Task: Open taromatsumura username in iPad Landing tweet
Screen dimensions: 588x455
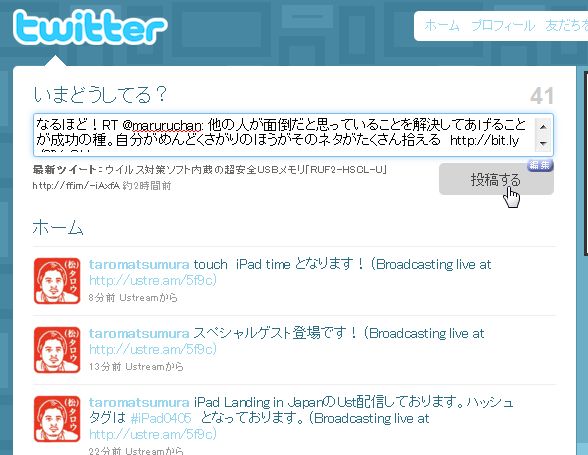Action: pyautogui.click(x=139, y=402)
